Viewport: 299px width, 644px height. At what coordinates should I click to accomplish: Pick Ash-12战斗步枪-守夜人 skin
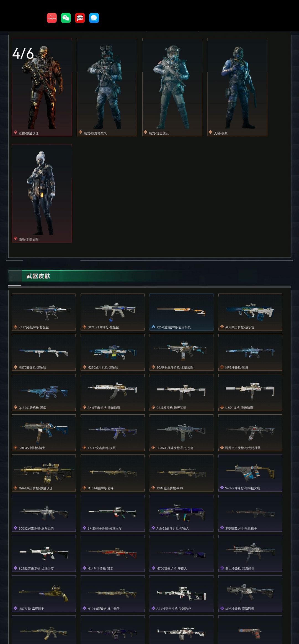tap(181, 513)
